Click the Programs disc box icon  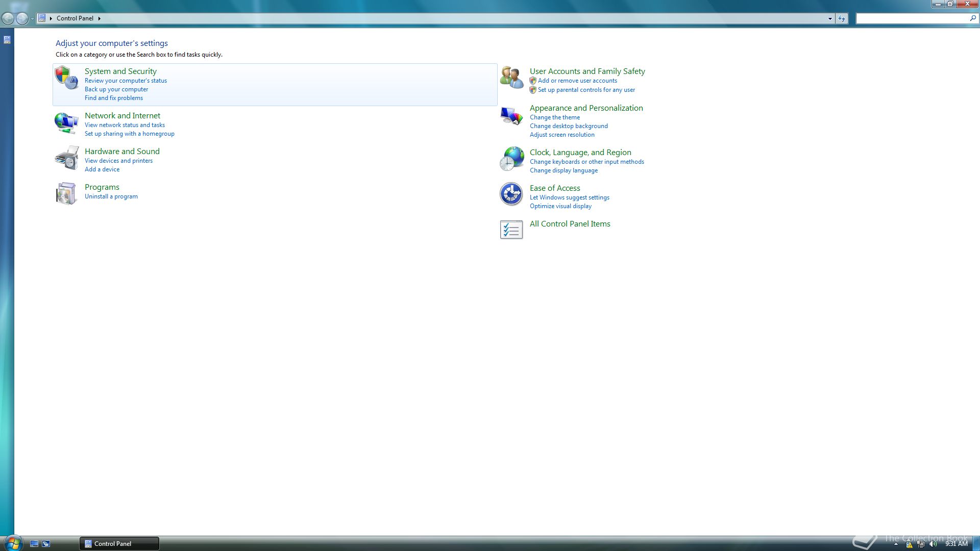(66, 194)
